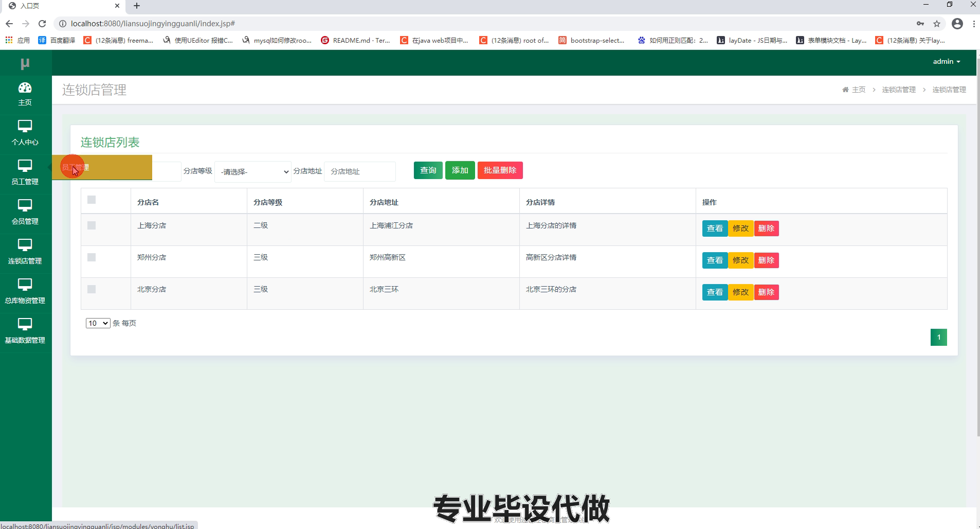
Task: Open mysql如何修改root bookmark
Action: click(x=277, y=40)
